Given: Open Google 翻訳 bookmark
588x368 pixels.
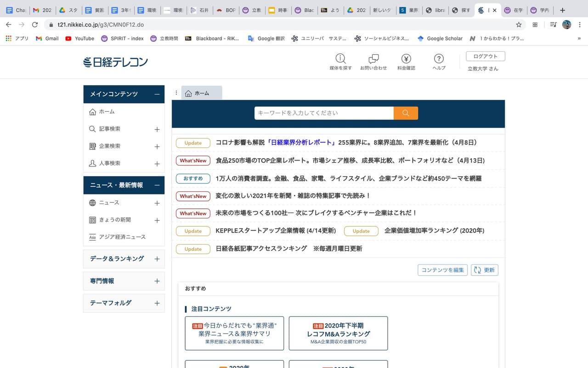Looking at the screenshot, I should (x=266, y=39).
